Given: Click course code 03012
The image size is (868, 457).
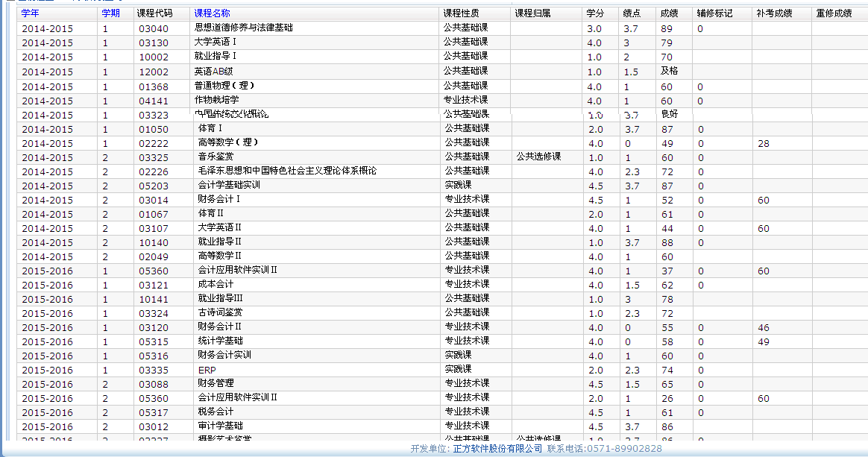Looking at the screenshot, I should (x=154, y=427).
